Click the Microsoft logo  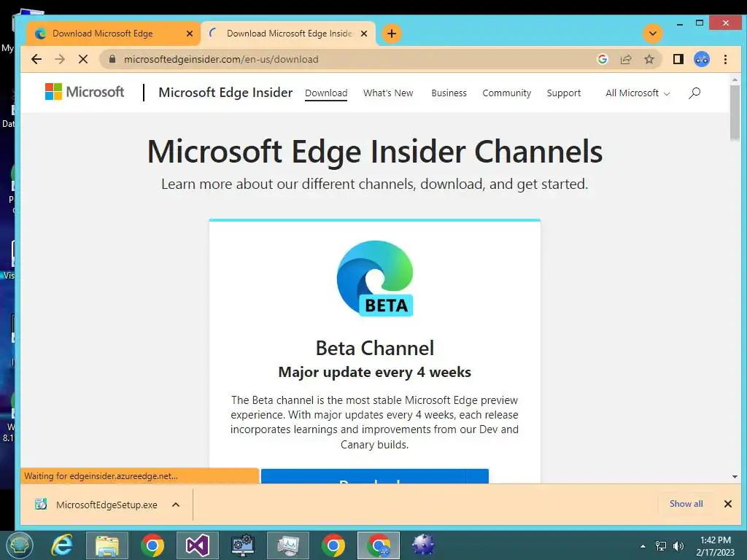[85, 91]
